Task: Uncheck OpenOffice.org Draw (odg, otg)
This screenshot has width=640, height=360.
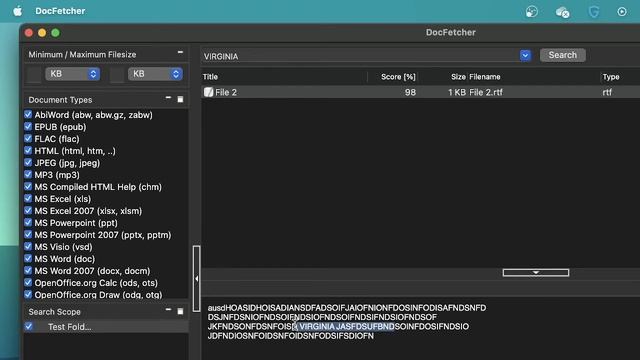Action: [28, 294]
